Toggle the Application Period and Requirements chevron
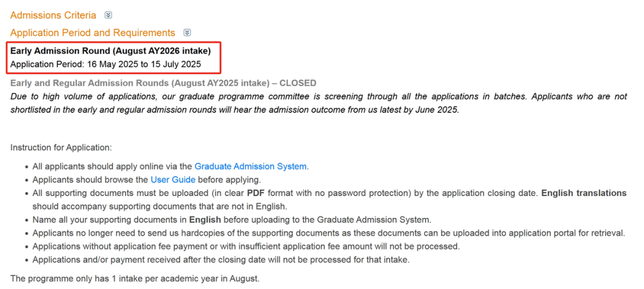The image size is (644, 289). click(187, 32)
